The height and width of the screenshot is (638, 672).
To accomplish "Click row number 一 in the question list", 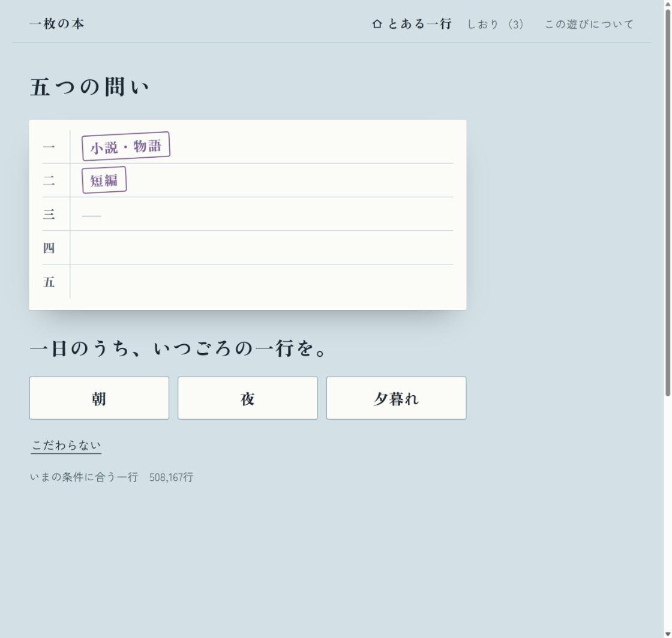I will pos(49,147).
